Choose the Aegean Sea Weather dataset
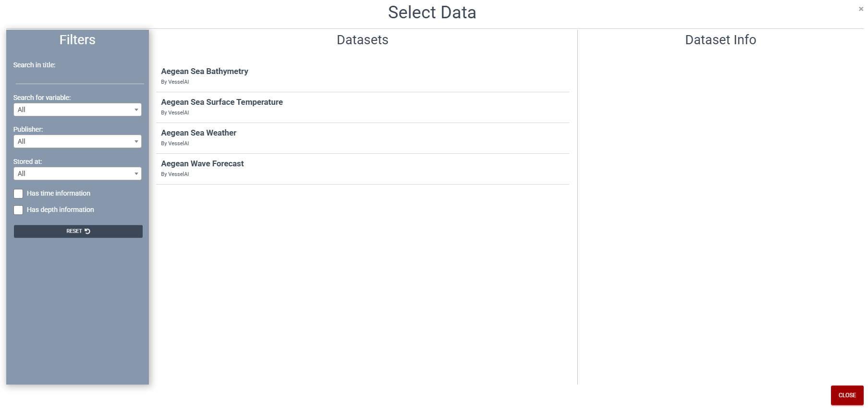 198,133
